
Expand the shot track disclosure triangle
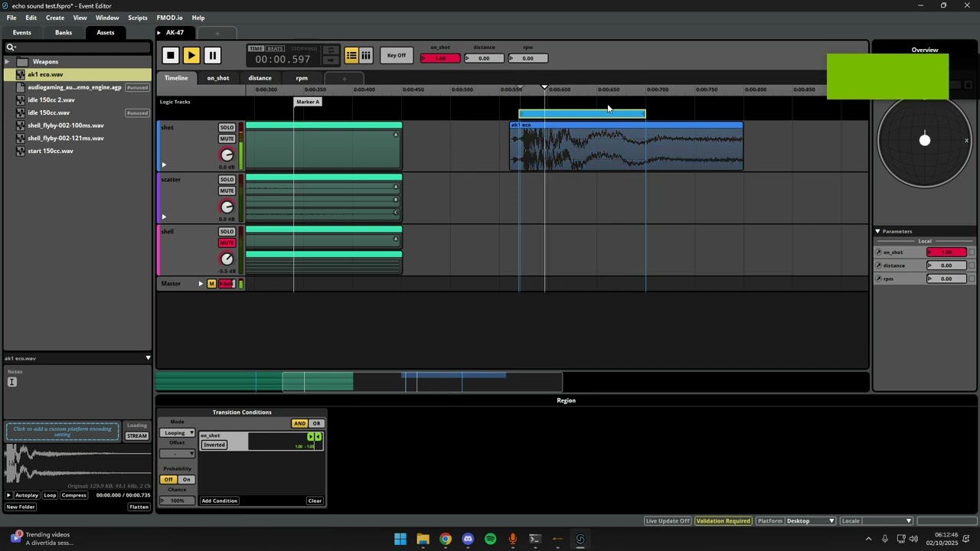tap(163, 165)
